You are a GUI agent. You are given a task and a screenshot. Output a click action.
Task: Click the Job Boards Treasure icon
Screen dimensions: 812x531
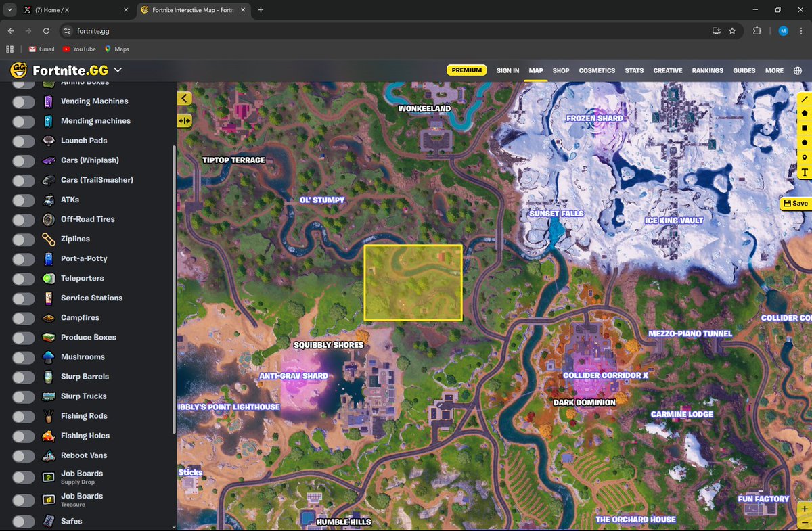point(48,499)
